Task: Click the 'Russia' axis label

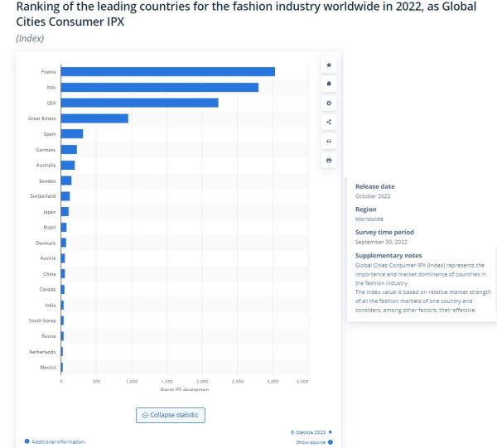Action: click(49, 336)
